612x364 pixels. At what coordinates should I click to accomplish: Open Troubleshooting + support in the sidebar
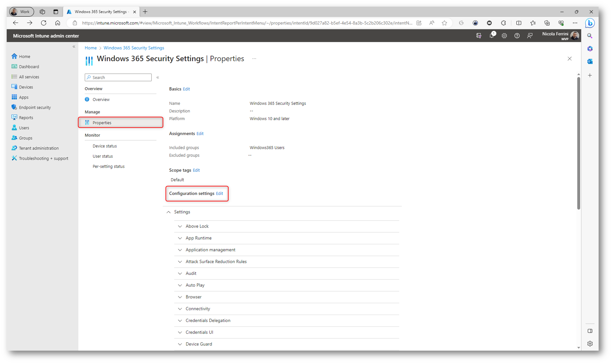43,158
